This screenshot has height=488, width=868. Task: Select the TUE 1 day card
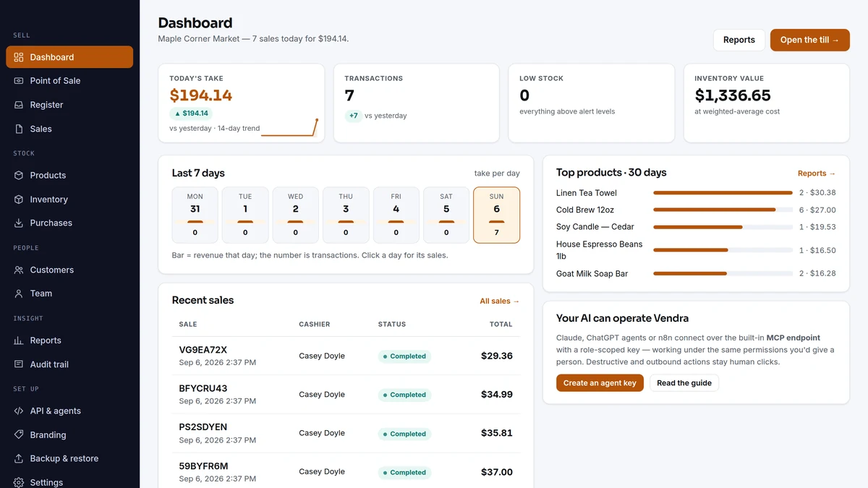click(x=245, y=215)
